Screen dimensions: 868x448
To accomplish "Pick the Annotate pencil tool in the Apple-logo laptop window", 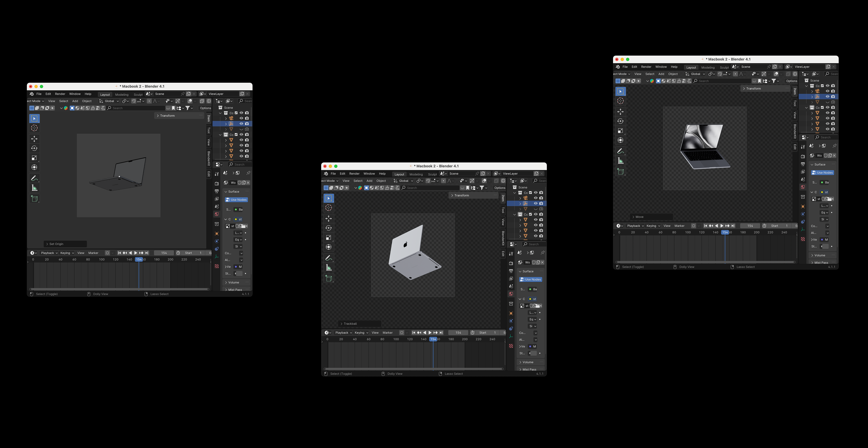I will pyautogui.click(x=328, y=258).
